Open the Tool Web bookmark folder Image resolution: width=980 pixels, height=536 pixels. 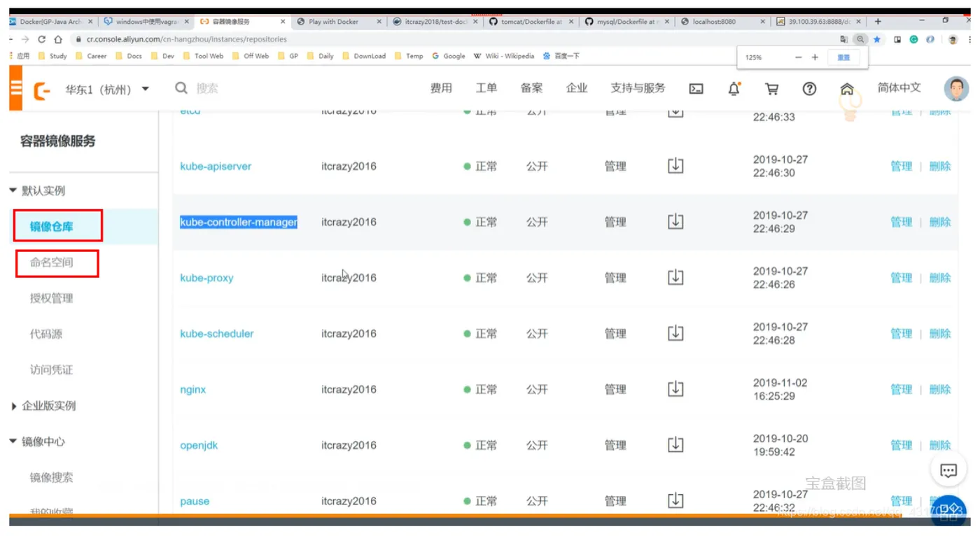coord(202,56)
